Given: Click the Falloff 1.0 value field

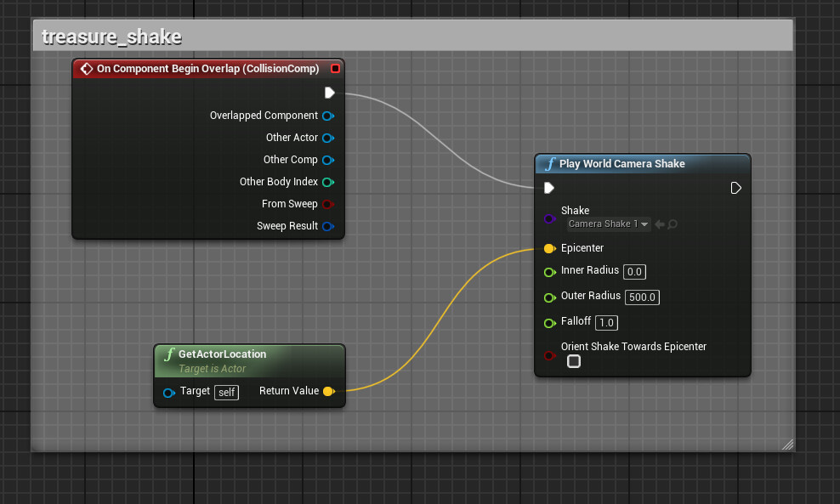Looking at the screenshot, I should tap(606, 323).
